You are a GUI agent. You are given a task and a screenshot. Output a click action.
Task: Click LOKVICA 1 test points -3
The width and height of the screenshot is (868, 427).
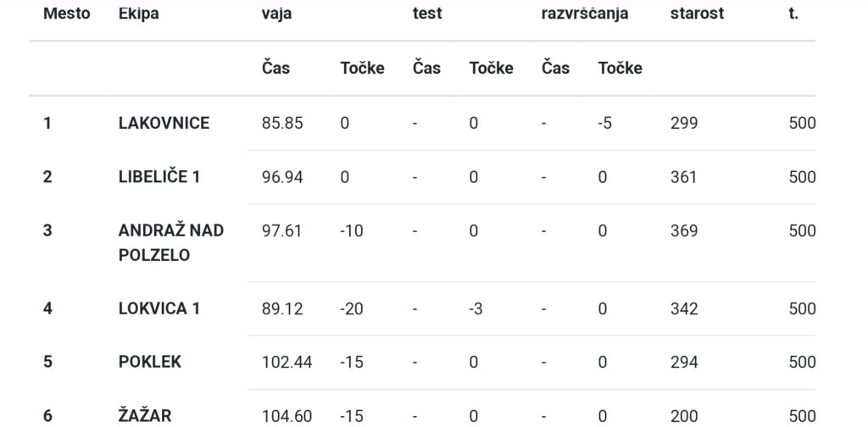point(476,308)
